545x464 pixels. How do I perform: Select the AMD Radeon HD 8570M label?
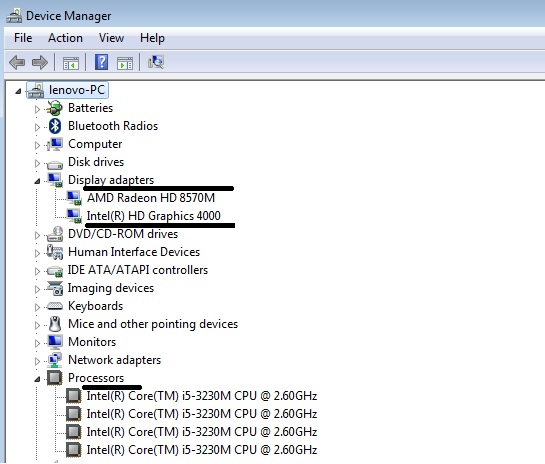pos(151,198)
